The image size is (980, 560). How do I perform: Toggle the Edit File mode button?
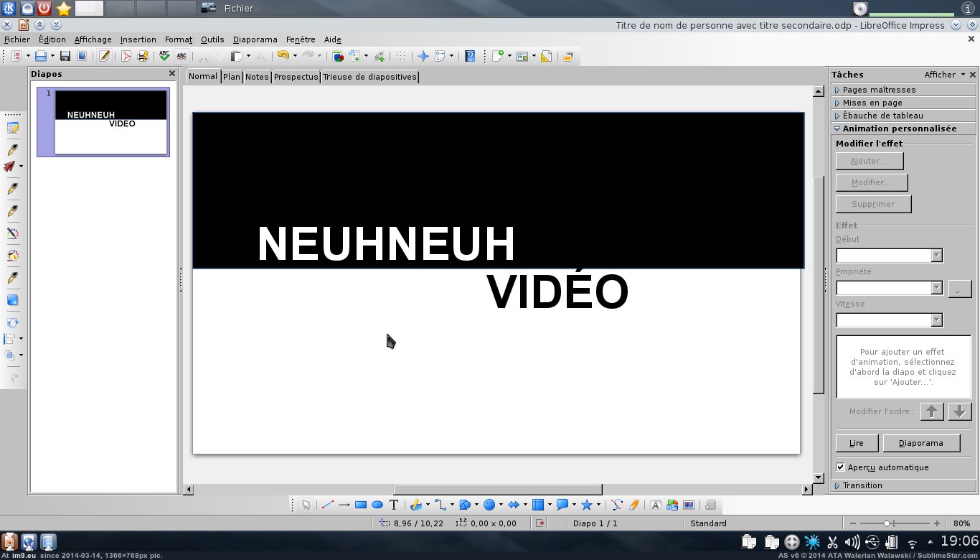(x=105, y=56)
